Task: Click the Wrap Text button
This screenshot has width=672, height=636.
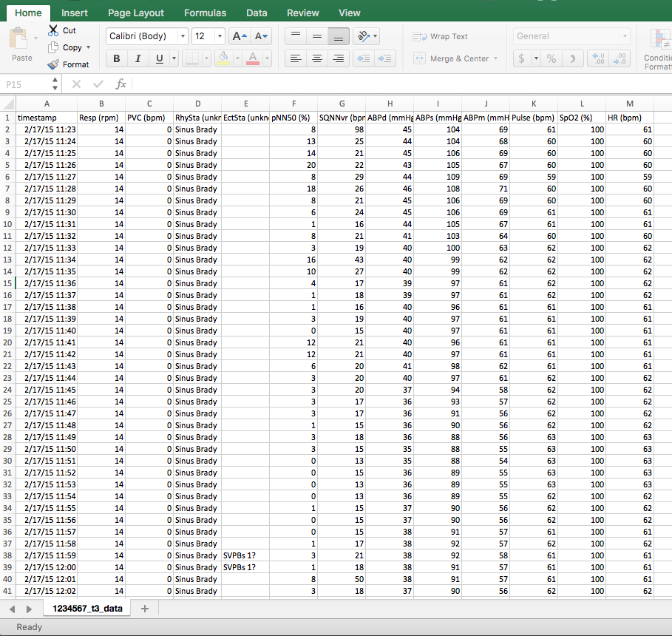Action: pyautogui.click(x=441, y=36)
